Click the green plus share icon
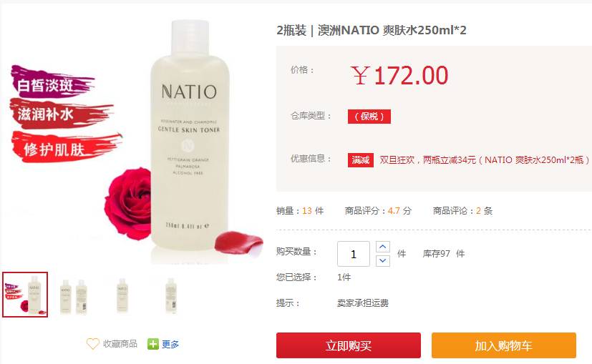 153,344
